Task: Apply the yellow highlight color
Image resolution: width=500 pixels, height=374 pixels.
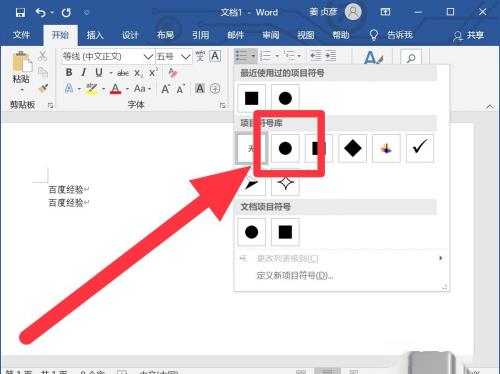Action: 92,89
